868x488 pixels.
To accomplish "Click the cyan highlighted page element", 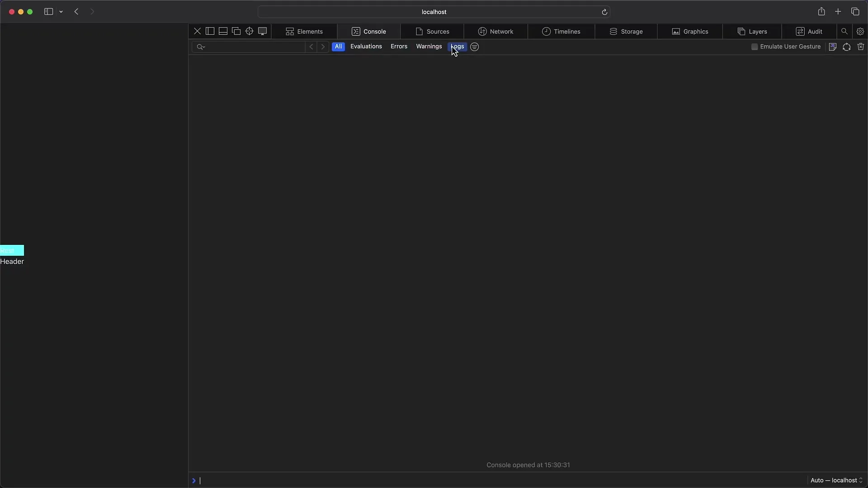I will 12,250.
